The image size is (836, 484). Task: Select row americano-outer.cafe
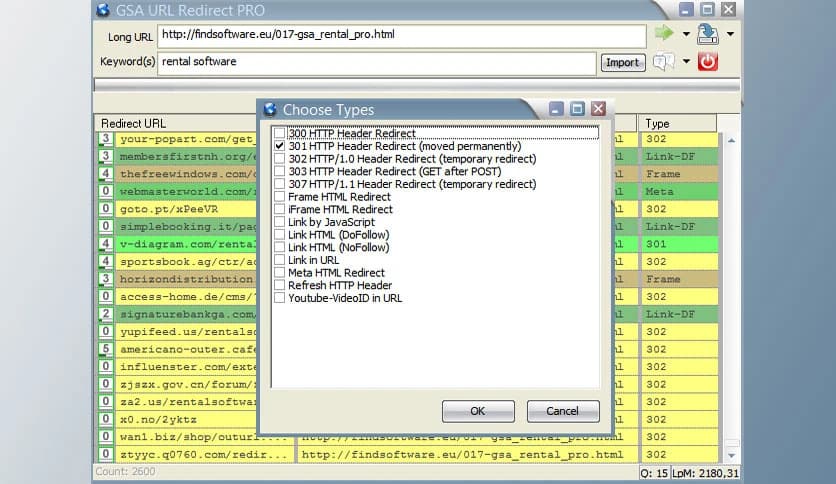coord(186,349)
